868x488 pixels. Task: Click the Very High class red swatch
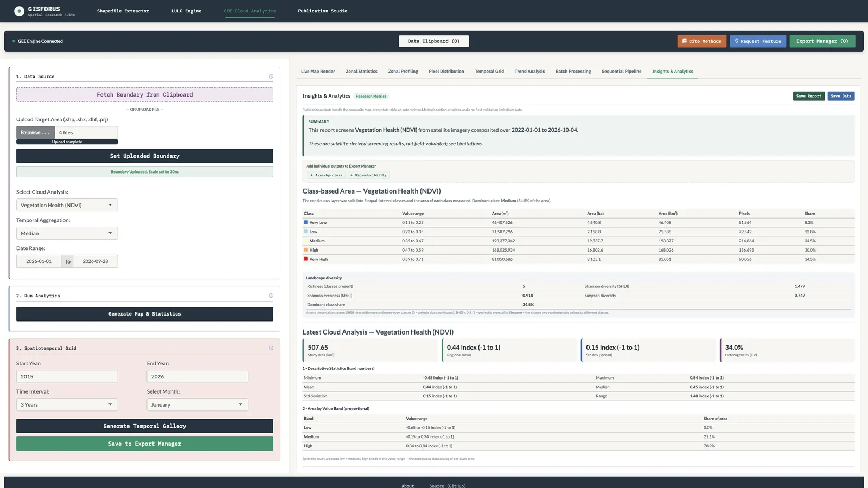tap(305, 259)
